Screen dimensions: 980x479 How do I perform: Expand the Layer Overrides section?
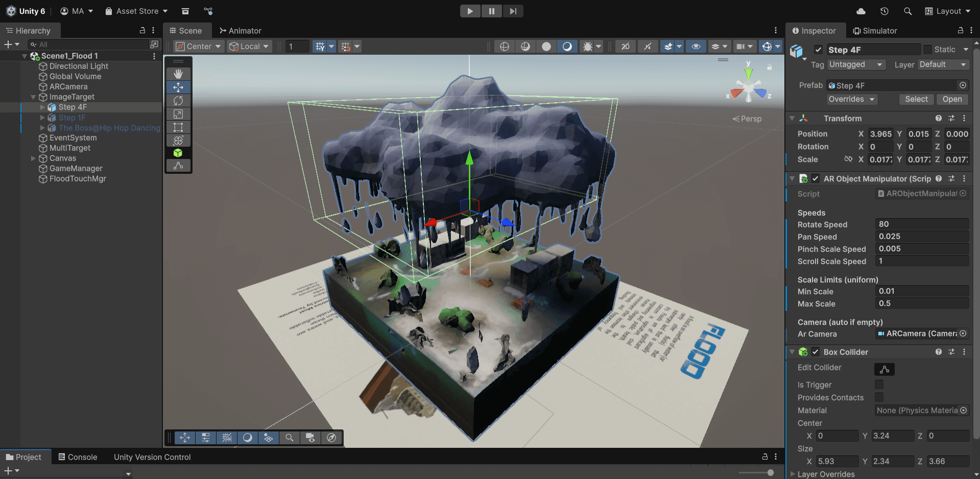pyautogui.click(x=793, y=474)
